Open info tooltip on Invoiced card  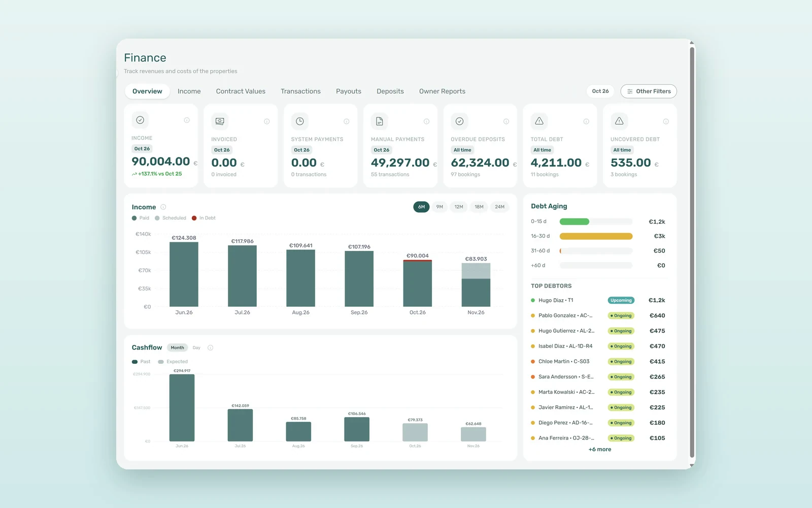[267, 121]
